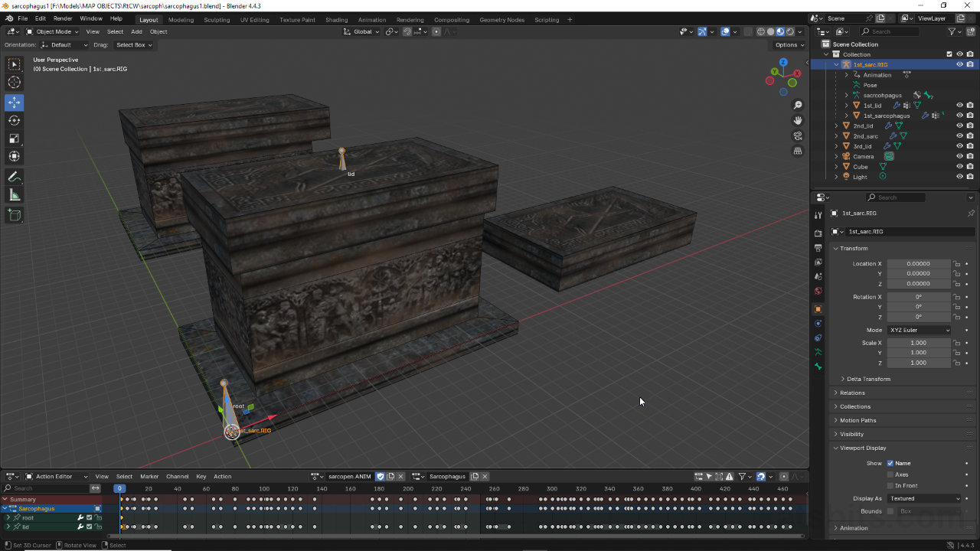Open the Tool properties tab icon
The width and height of the screenshot is (980, 551).
pyautogui.click(x=818, y=215)
